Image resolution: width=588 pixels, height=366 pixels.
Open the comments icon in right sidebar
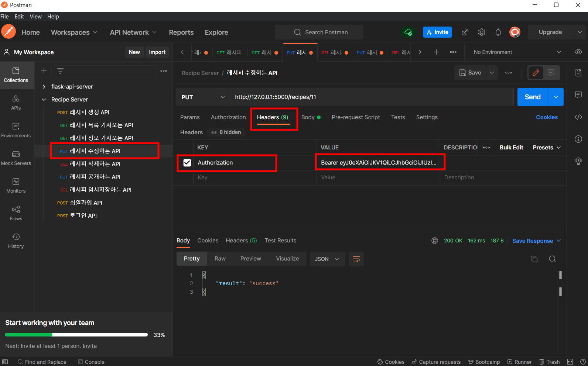tap(578, 95)
